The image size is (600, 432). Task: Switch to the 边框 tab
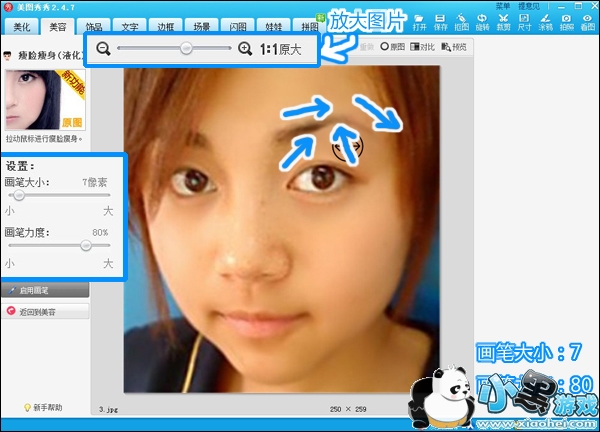point(166,26)
